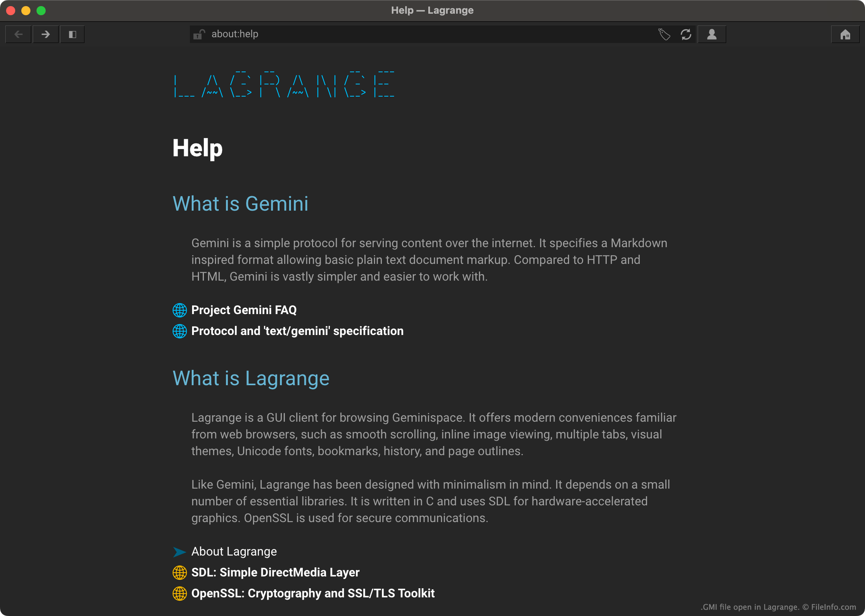The width and height of the screenshot is (865, 616).
Task: Open the Project Gemini FAQ link
Action: click(244, 310)
